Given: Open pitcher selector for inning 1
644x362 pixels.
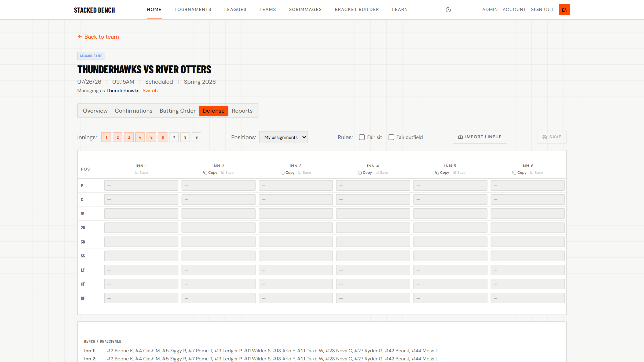Looking at the screenshot, I should coord(141,186).
